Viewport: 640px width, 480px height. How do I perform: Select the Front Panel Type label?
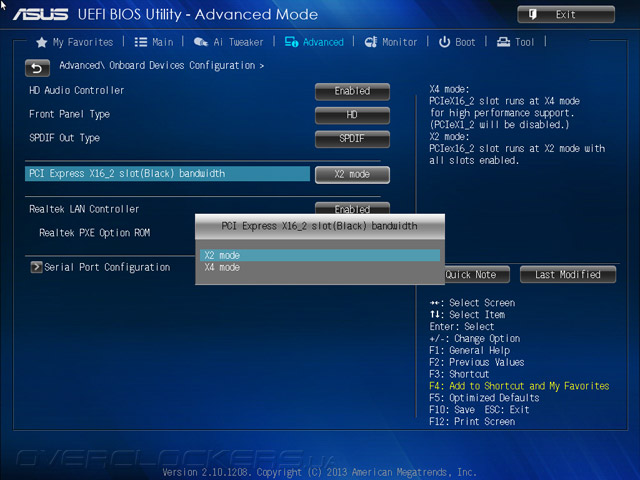(x=69, y=114)
